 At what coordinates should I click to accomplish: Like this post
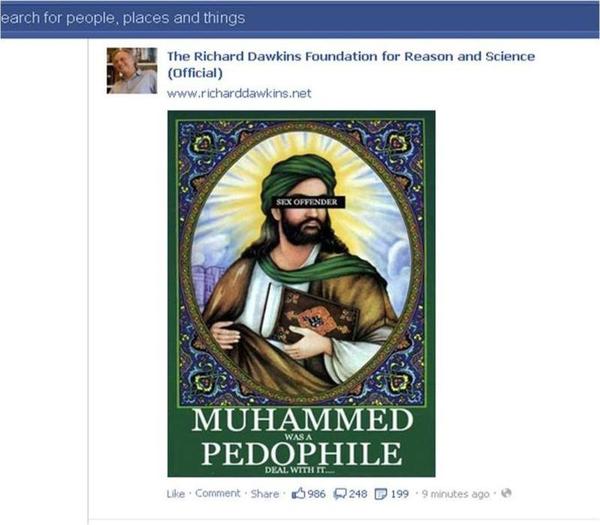(x=176, y=494)
